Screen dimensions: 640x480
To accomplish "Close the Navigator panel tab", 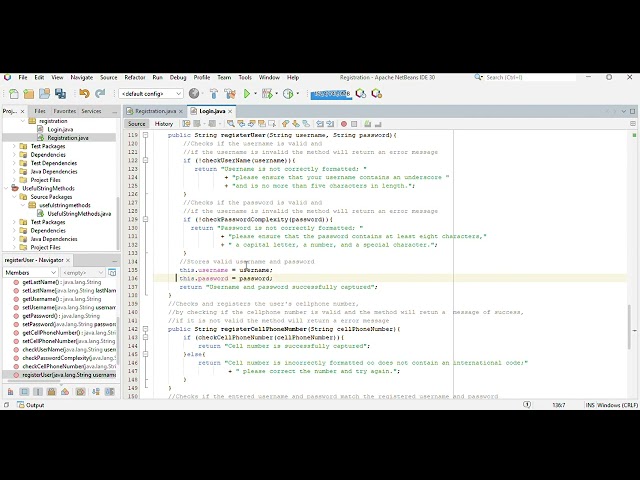I will click(68, 260).
